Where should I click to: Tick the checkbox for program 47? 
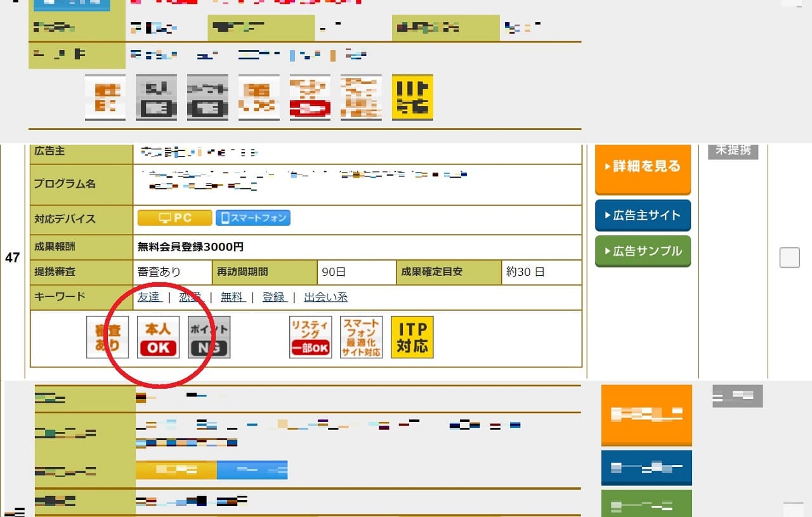pyautogui.click(x=789, y=258)
